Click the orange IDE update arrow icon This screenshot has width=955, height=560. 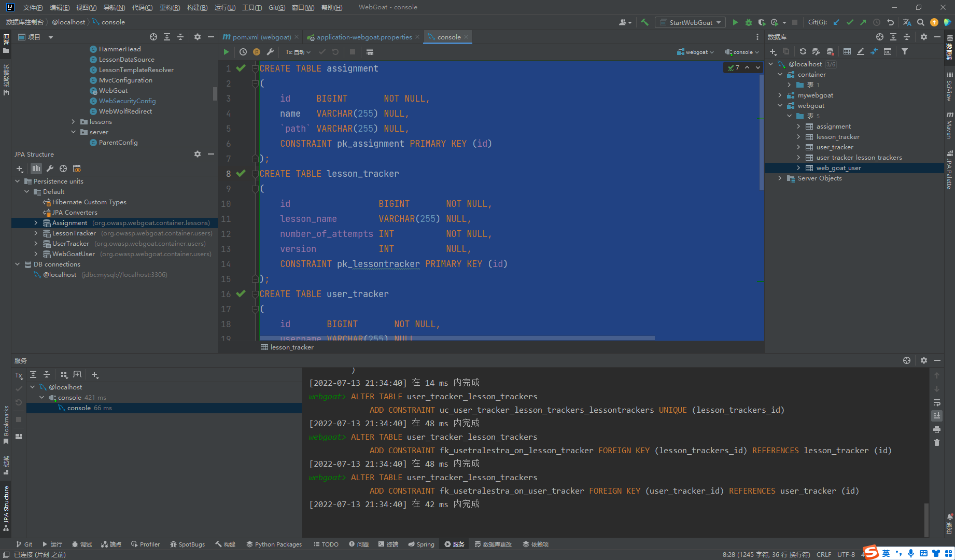point(934,22)
